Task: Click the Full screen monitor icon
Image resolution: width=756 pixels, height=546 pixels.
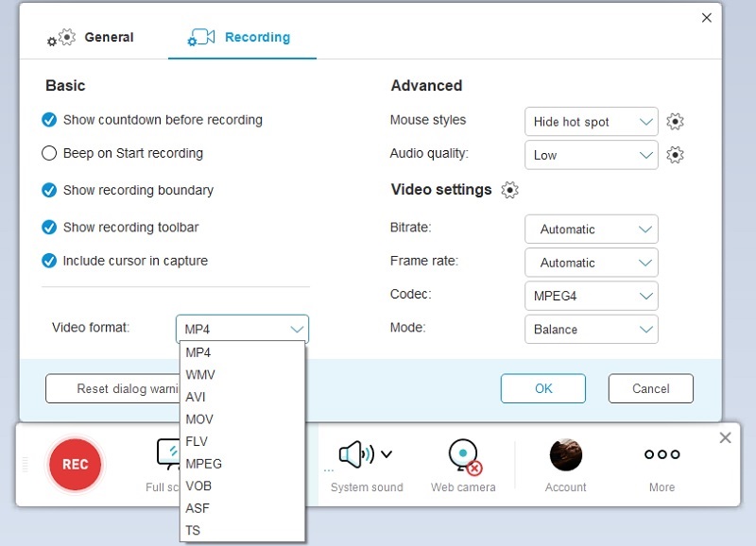Action: (x=168, y=454)
